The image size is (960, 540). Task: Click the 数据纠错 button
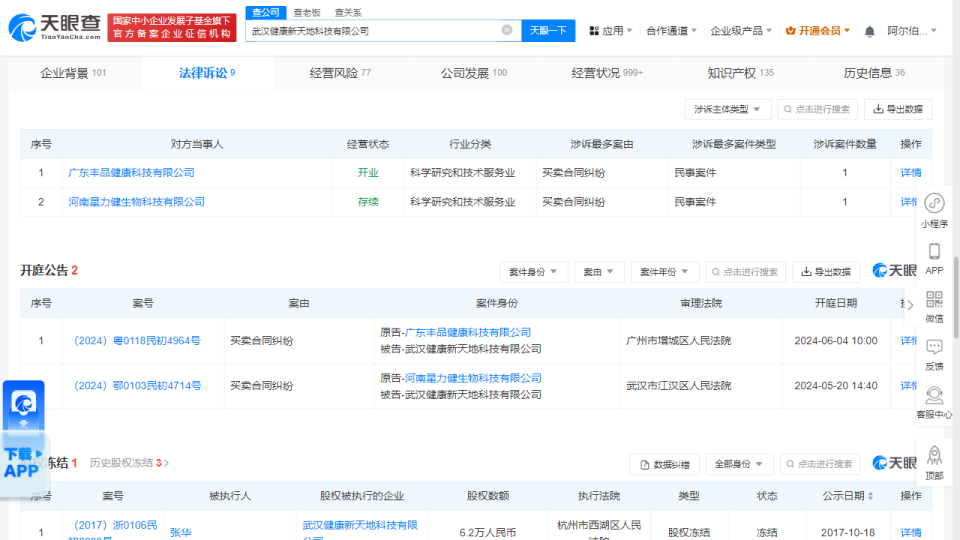point(664,465)
